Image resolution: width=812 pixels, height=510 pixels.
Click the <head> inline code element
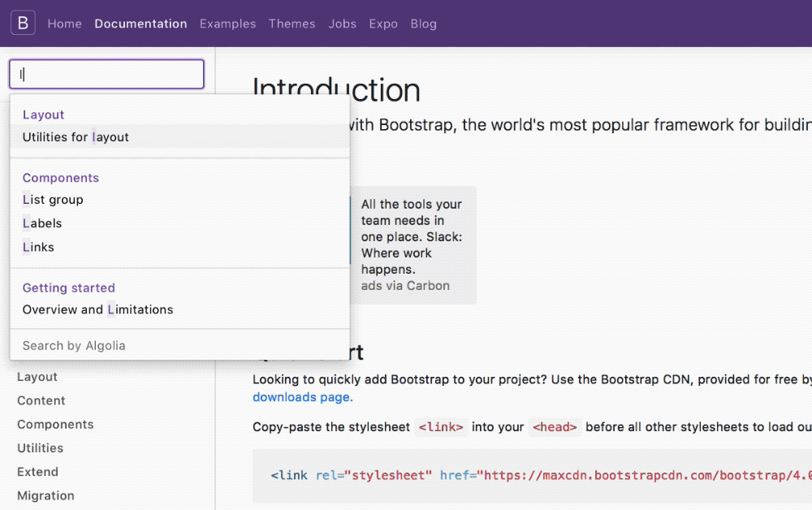tap(555, 427)
